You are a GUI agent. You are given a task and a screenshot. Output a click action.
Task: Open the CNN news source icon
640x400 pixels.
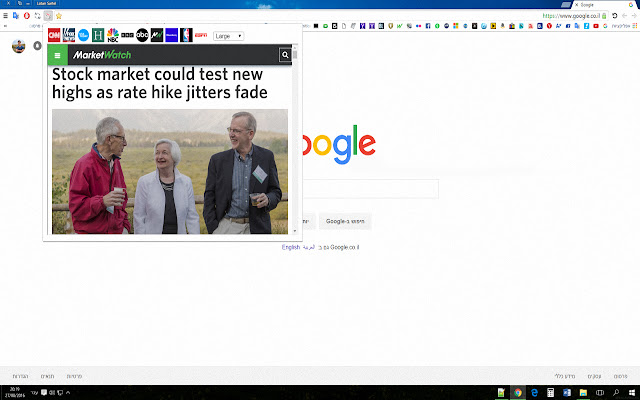pyautogui.click(x=54, y=35)
